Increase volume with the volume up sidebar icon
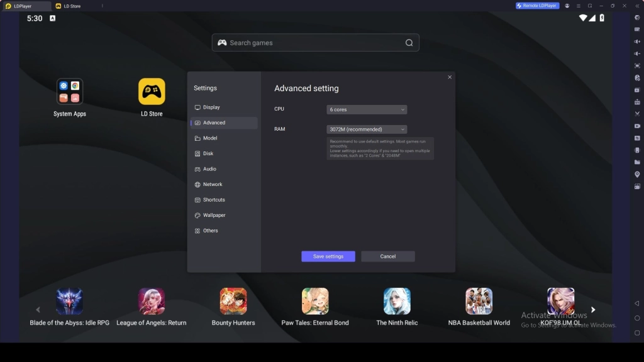 coord(636,41)
